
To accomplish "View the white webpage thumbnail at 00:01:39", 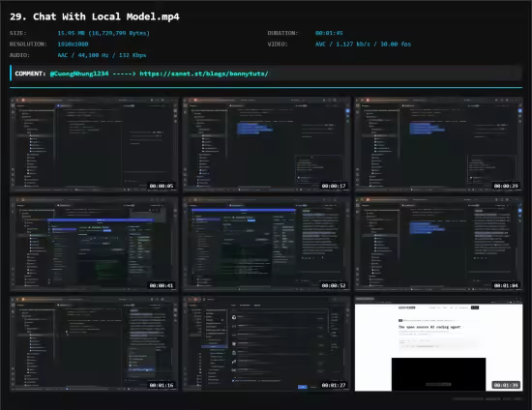I will point(439,343).
